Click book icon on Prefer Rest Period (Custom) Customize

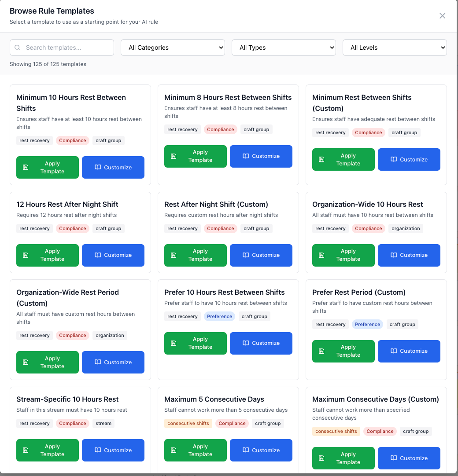pyautogui.click(x=394, y=351)
